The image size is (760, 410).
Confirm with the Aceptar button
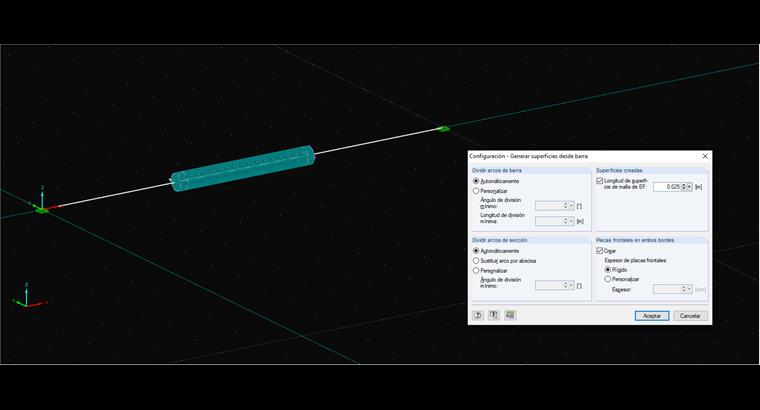tap(652, 315)
